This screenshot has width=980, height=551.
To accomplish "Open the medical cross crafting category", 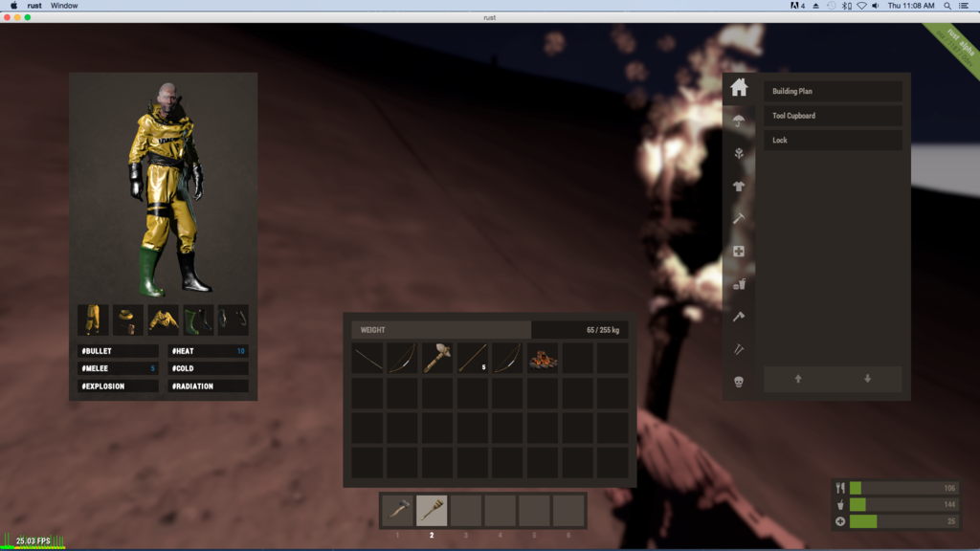I will click(x=739, y=252).
